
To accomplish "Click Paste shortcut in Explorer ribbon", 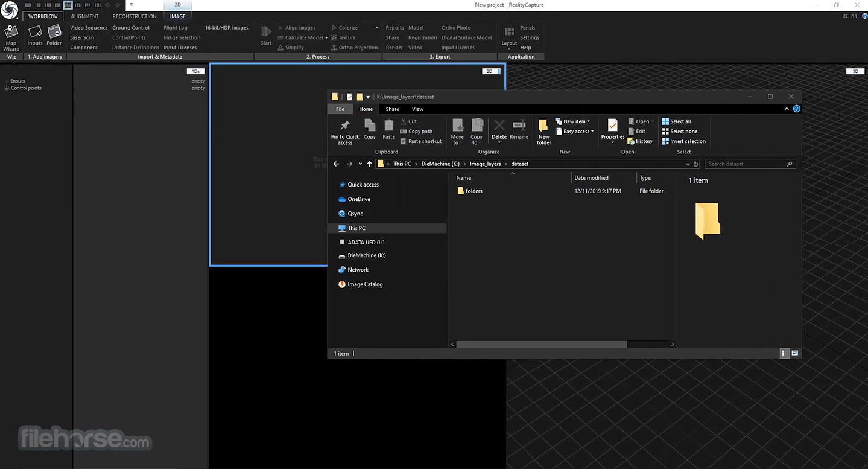I will click(x=421, y=141).
